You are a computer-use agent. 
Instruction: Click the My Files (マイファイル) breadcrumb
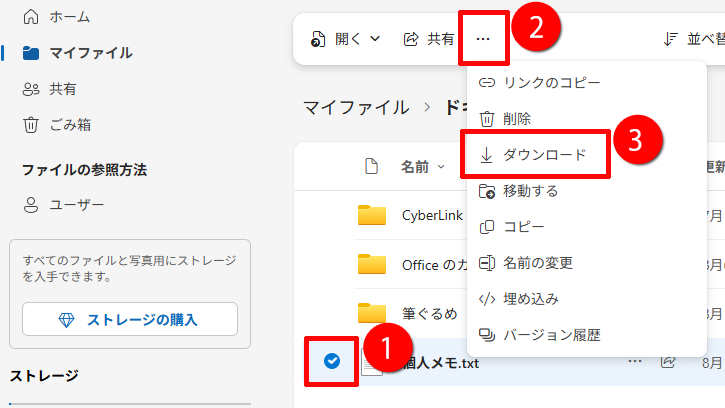[x=356, y=108]
